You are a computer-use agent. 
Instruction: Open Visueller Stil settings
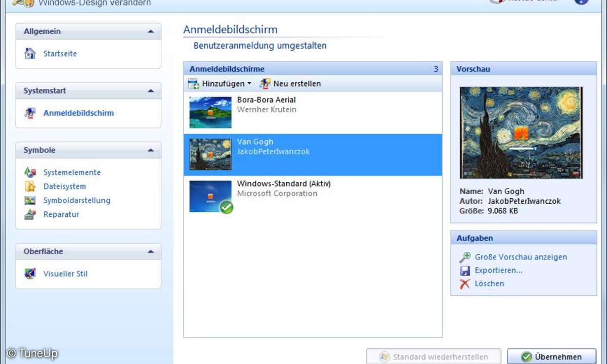point(65,274)
